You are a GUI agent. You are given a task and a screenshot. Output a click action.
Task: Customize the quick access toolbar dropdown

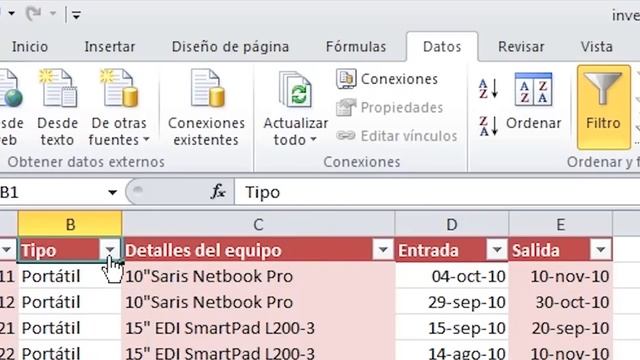pyautogui.click(x=76, y=15)
